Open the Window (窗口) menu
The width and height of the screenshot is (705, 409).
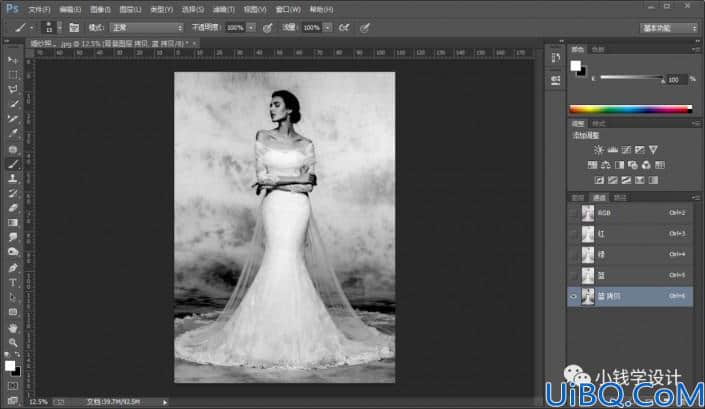point(288,9)
